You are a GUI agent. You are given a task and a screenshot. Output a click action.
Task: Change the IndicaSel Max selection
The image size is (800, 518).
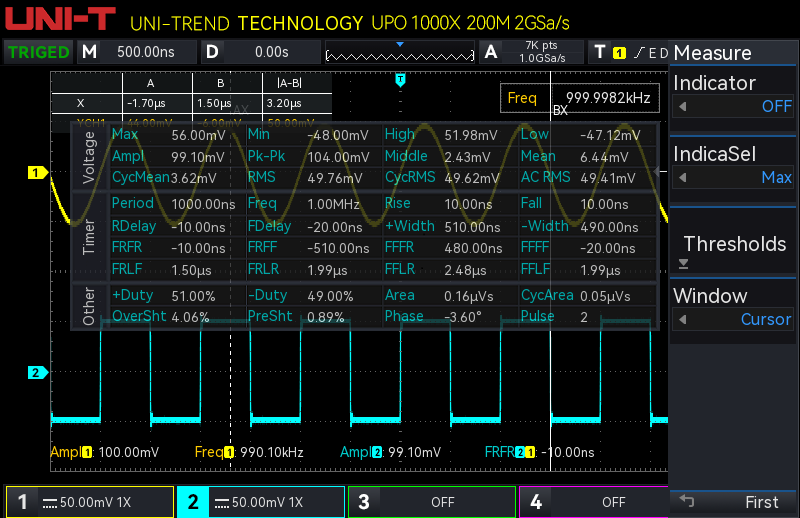point(733,177)
